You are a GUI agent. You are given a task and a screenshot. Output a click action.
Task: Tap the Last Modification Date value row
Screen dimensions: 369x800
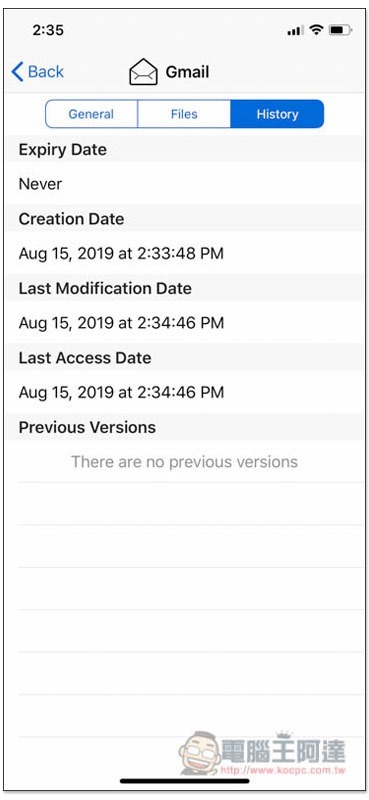click(x=184, y=323)
